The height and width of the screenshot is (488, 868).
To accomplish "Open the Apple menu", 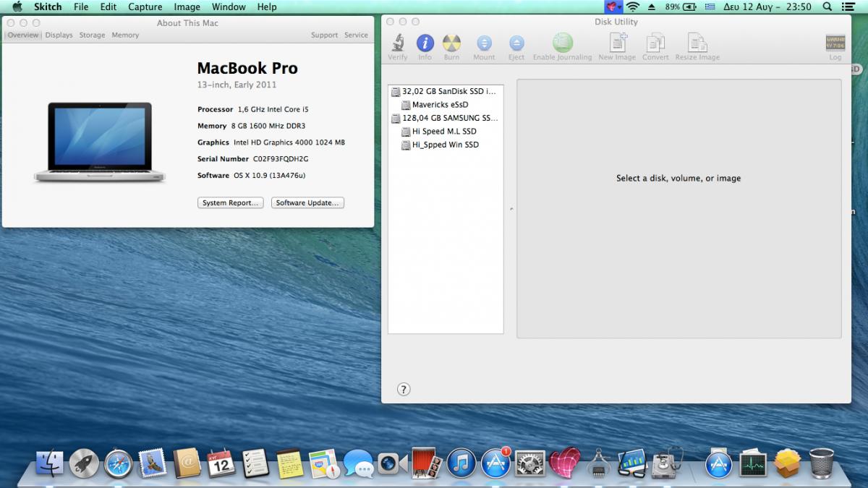I will tap(17, 7).
